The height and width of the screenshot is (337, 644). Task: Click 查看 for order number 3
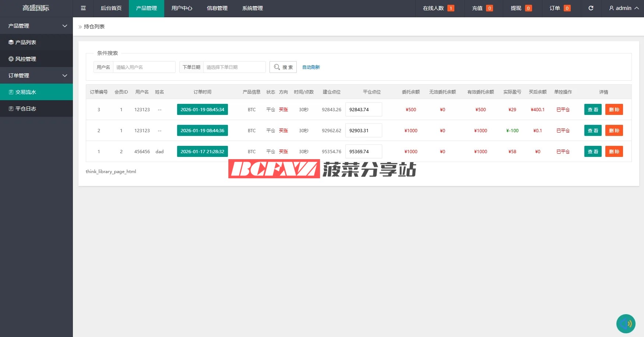[x=592, y=109]
